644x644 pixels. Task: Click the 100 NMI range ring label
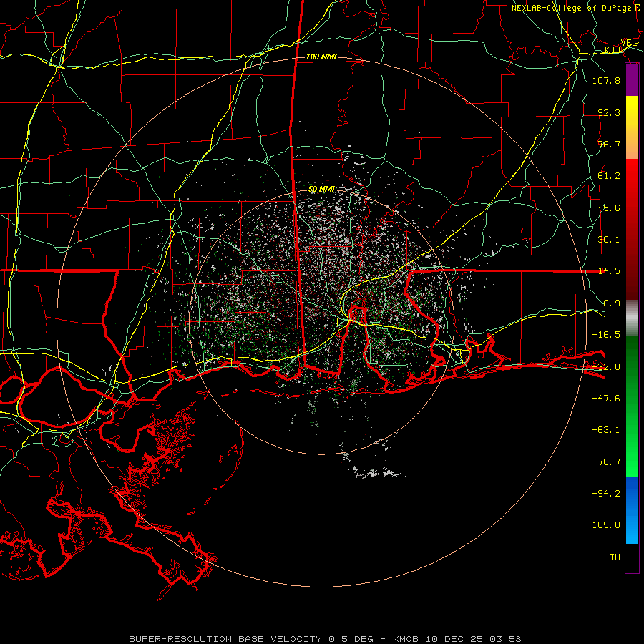click(x=321, y=57)
